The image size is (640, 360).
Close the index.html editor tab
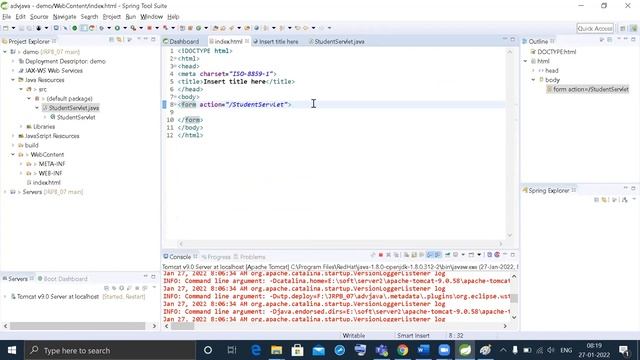coord(247,41)
